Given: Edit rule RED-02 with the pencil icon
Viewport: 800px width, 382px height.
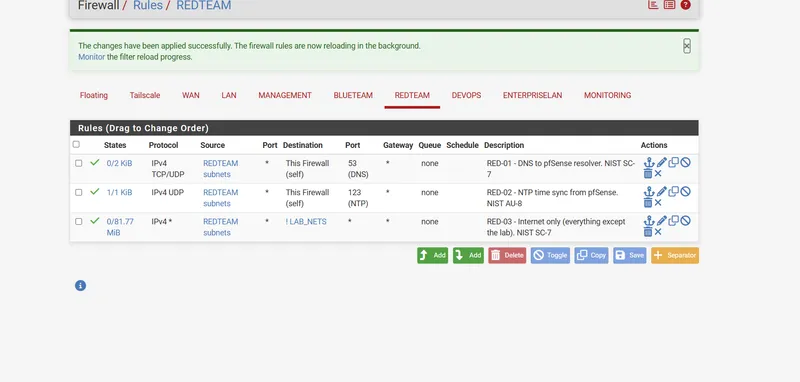Looking at the screenshot, I should point(662,192).
